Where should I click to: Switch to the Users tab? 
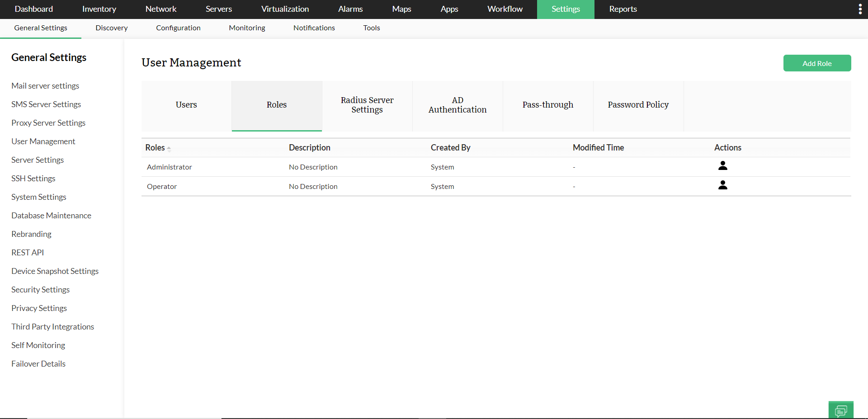point(186,104)
